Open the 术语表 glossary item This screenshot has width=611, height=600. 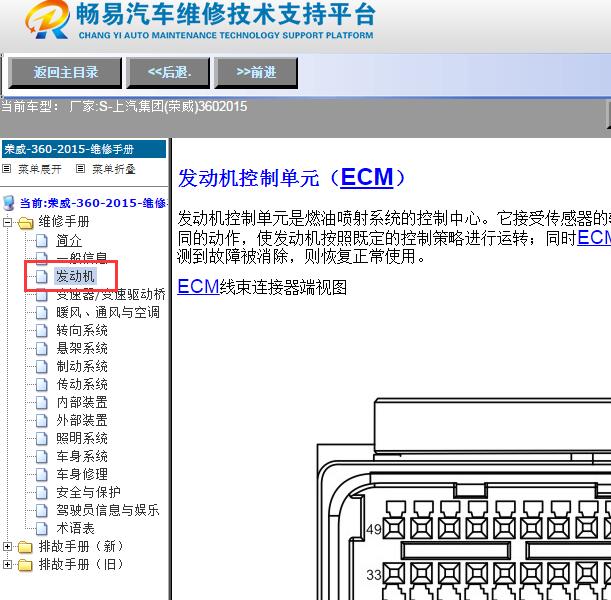pos(76,528)
